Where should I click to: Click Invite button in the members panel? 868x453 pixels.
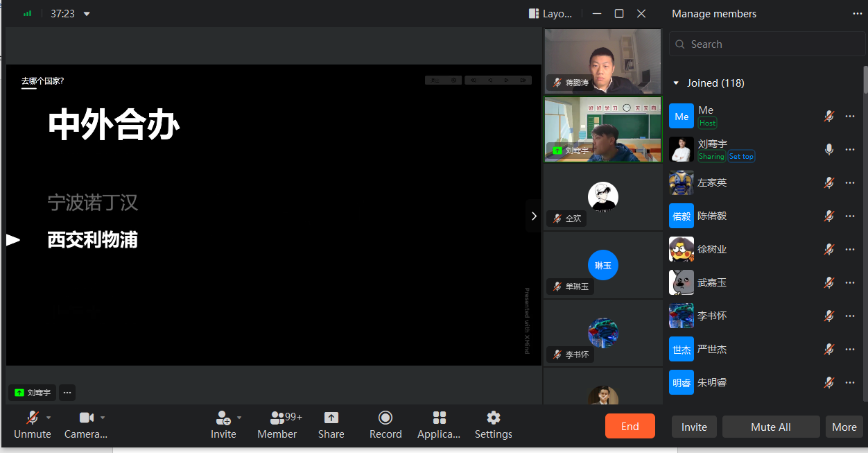[694, 427]
